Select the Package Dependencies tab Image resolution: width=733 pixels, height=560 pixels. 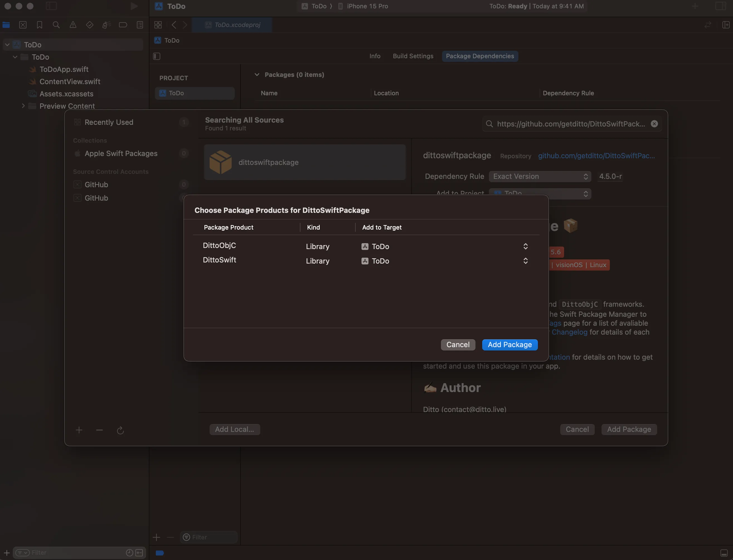pos(480,56)
